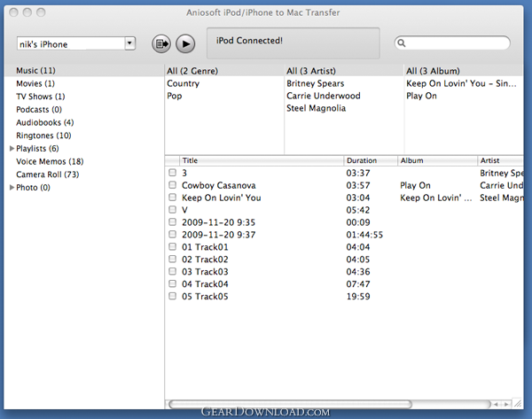Click the 05 Track05 title
Screen dimensions: 532x419
(x=205, y=296)
